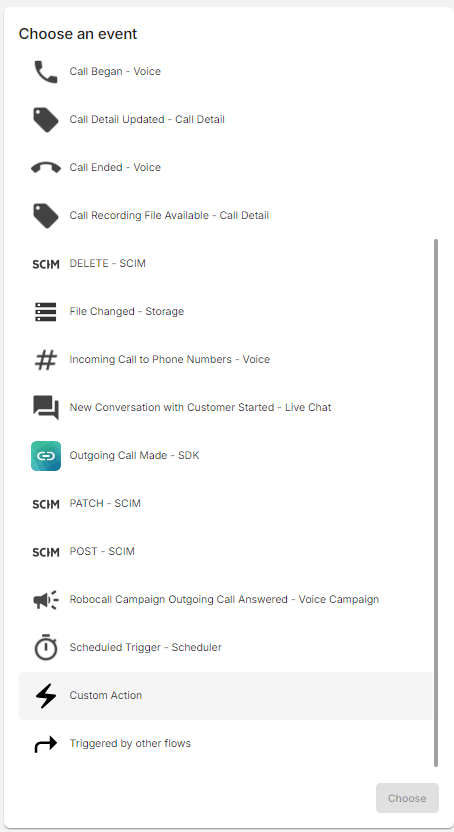Select the tag icon for Call Recording File Available

tap(46, 215)
